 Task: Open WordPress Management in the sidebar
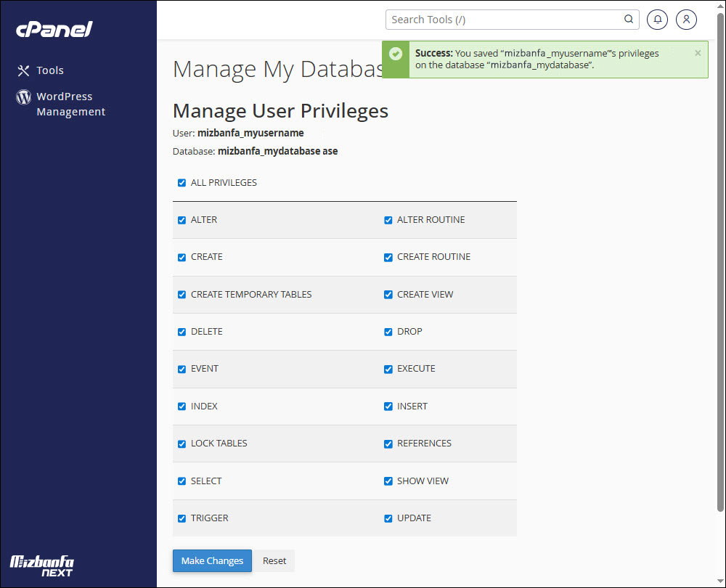coord(70,104)
